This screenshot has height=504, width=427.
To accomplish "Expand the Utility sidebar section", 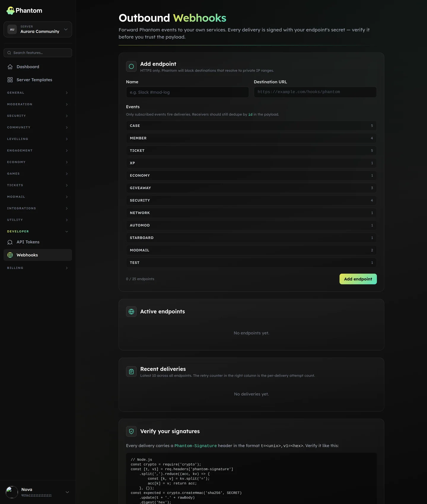I will coord(38,220).
